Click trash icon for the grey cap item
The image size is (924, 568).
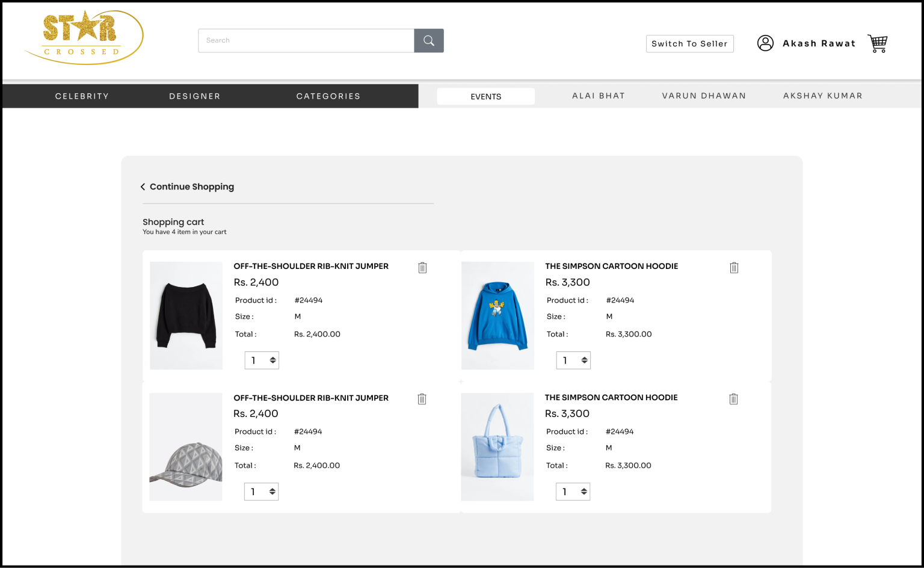coord(422,399)
